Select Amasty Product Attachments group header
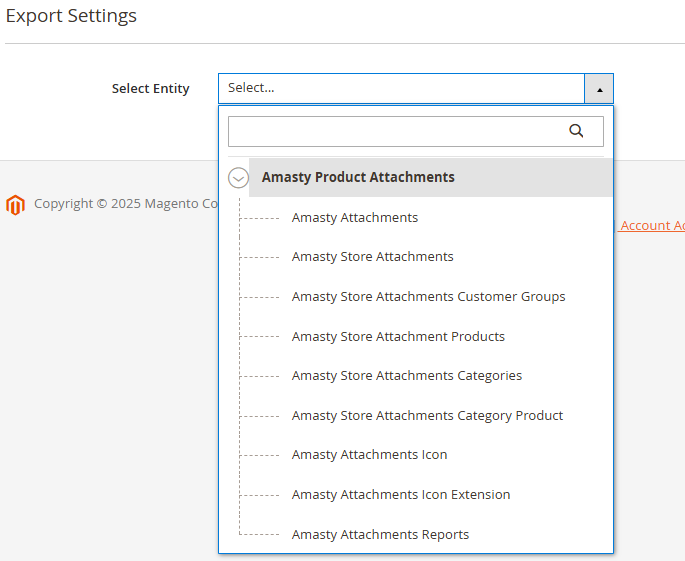 (430, 177)
